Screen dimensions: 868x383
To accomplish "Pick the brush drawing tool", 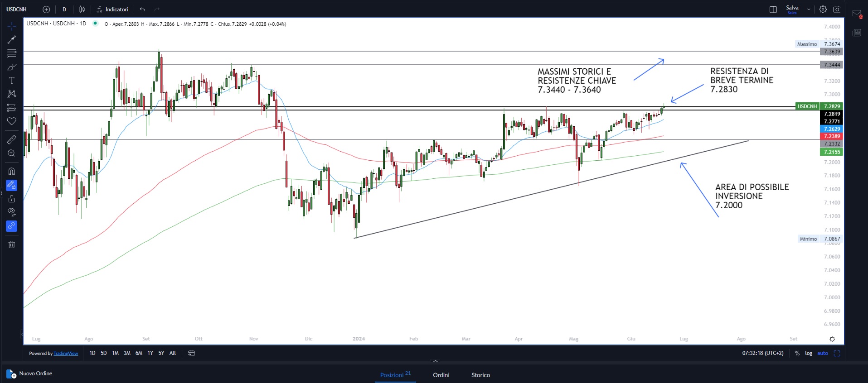I will [x=12, y=67].
